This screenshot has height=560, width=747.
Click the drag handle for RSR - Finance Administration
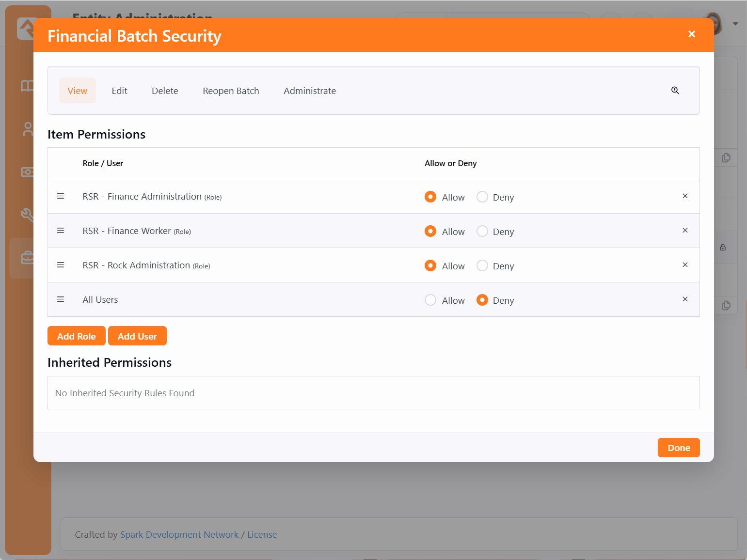pos(61,196)
